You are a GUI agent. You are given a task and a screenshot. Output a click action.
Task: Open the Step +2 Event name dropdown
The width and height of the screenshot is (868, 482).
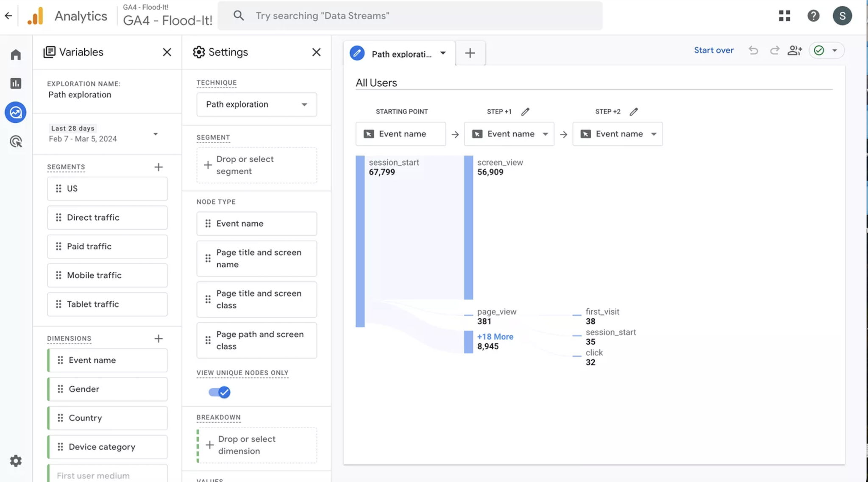click(x=653, y=134)
